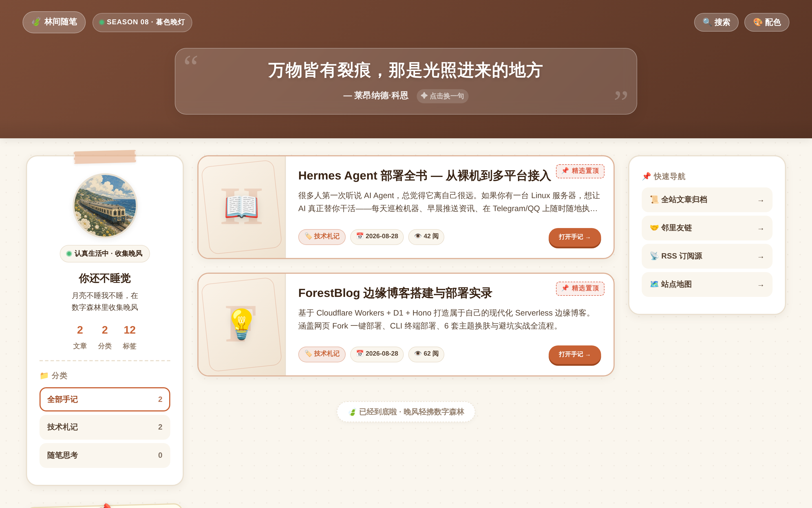Image resolution: width=812 pixels, height=508 pixels.
Task: Click 点击换一句 to change the quote
Action: (442, 96)
